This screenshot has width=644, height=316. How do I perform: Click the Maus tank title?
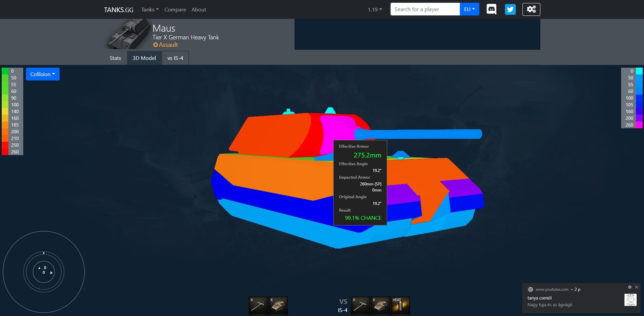(164, 28)
